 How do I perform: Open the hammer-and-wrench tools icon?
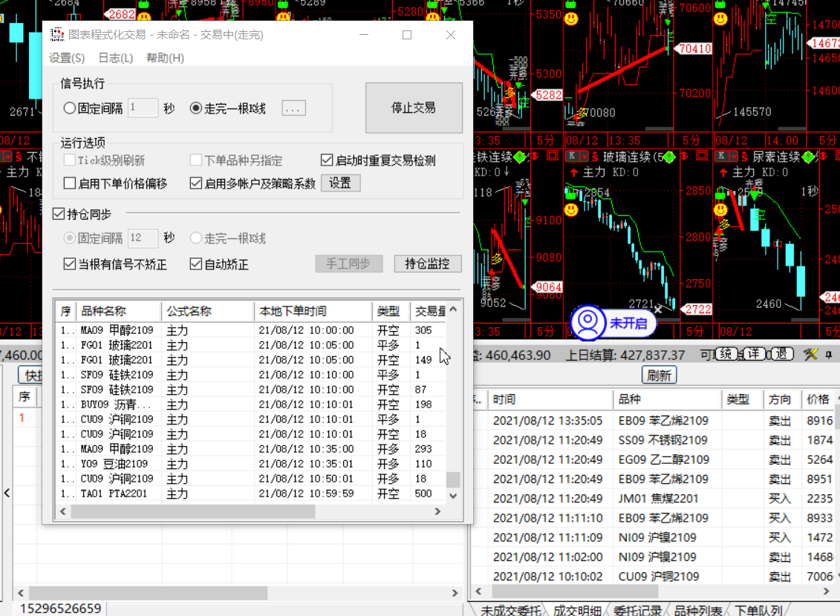(810, 355)
